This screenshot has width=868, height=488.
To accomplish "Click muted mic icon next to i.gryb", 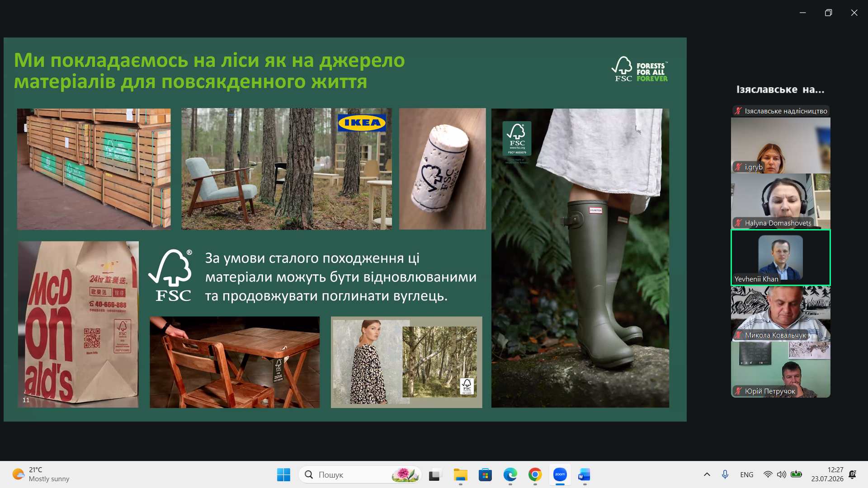I will [x=738, y=167].
